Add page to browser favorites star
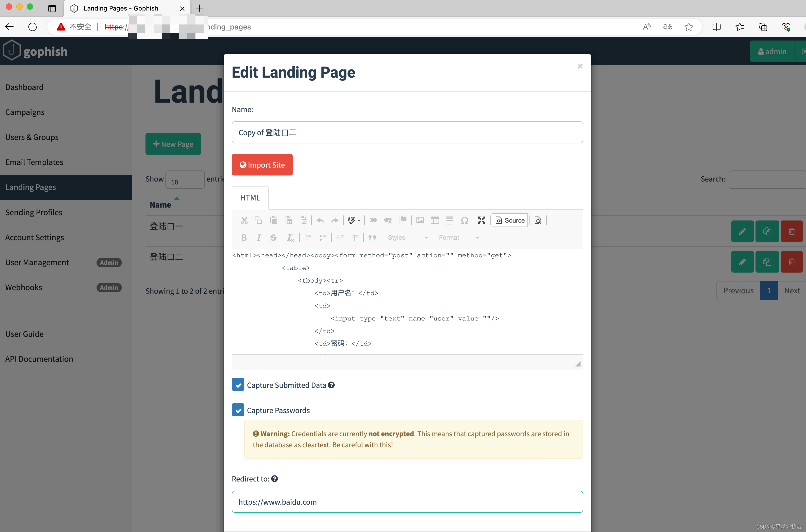This screenshot has height=532, width=806. coord(689,27)
